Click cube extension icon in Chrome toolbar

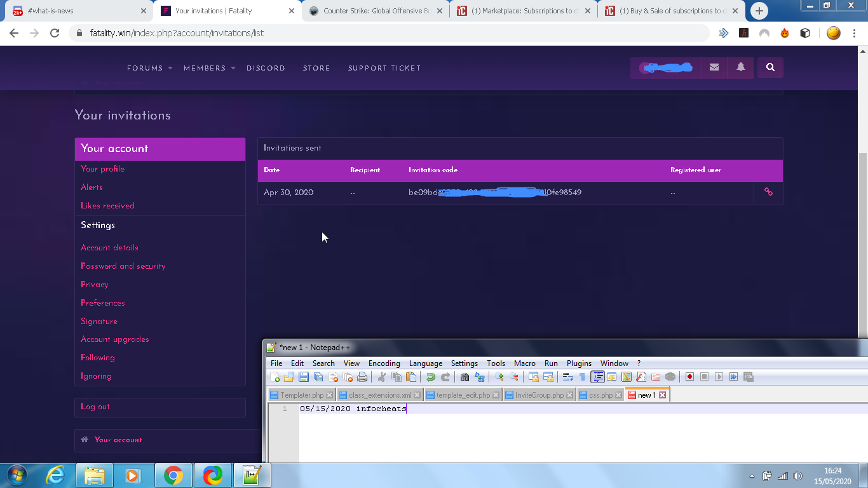[x=805, y=33]
